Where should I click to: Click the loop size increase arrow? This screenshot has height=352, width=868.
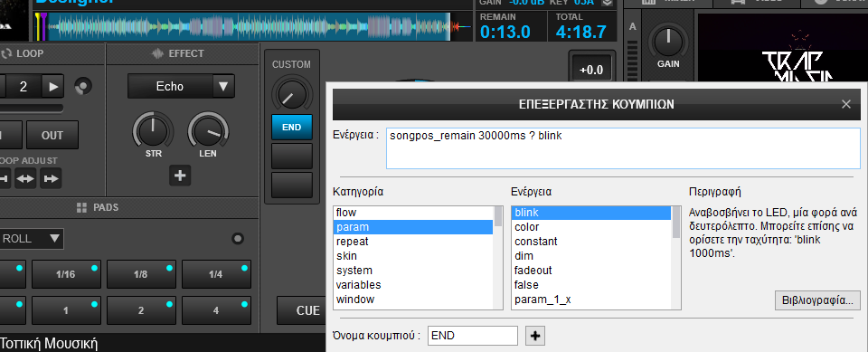click(53, 87)
